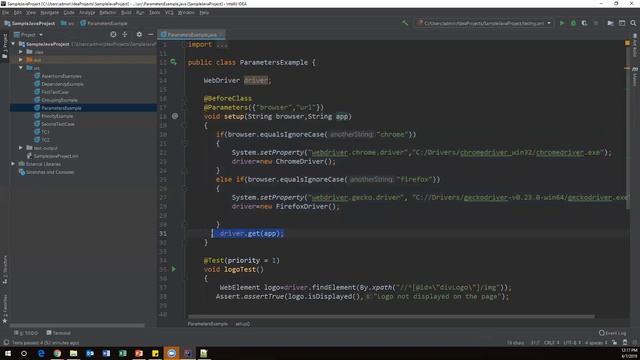The height and width of the screenshot is (360, 640).
Task: Click the Project panel horizontal scrollbar
Action: click(x=78, y=326)
